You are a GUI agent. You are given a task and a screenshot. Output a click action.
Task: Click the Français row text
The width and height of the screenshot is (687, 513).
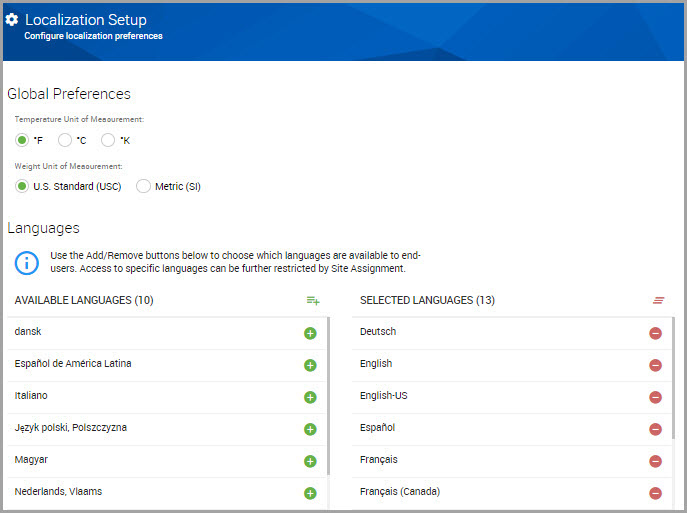pos(379,460)
